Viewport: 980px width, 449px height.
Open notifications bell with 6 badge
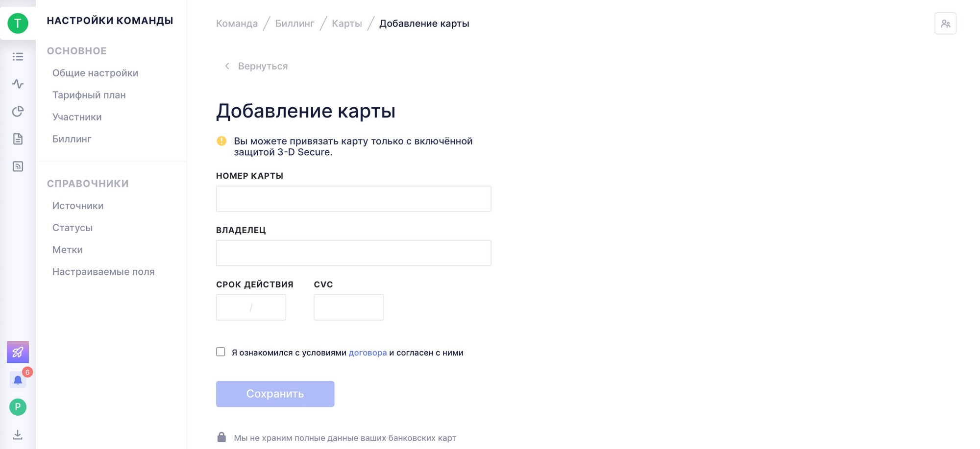[x=18, y=379]
